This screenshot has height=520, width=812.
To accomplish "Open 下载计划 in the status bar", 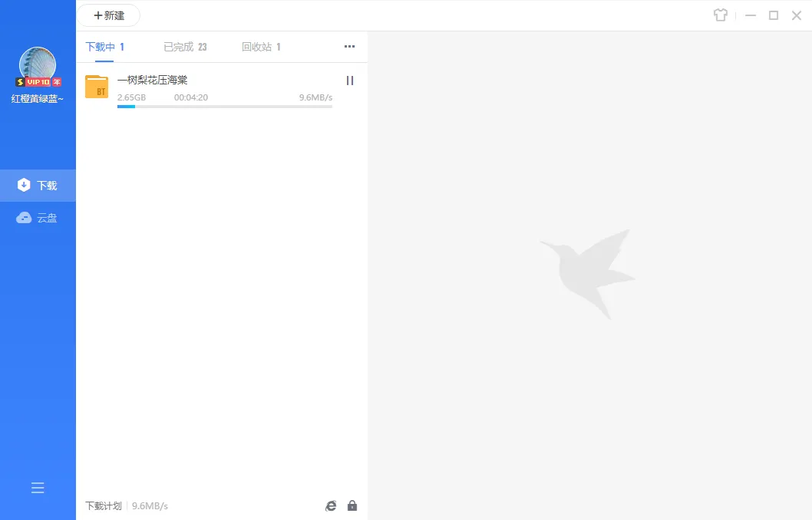I will (x=103, y=506).
